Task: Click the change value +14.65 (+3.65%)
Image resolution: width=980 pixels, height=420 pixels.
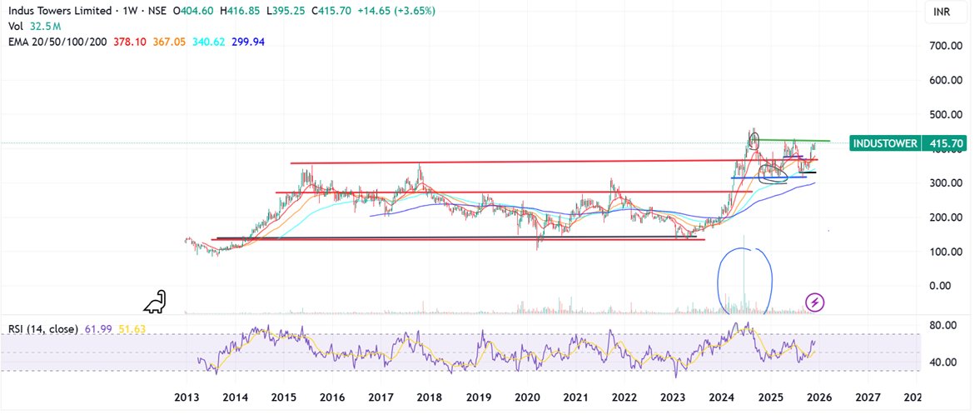Action: [x=397, y=12]
